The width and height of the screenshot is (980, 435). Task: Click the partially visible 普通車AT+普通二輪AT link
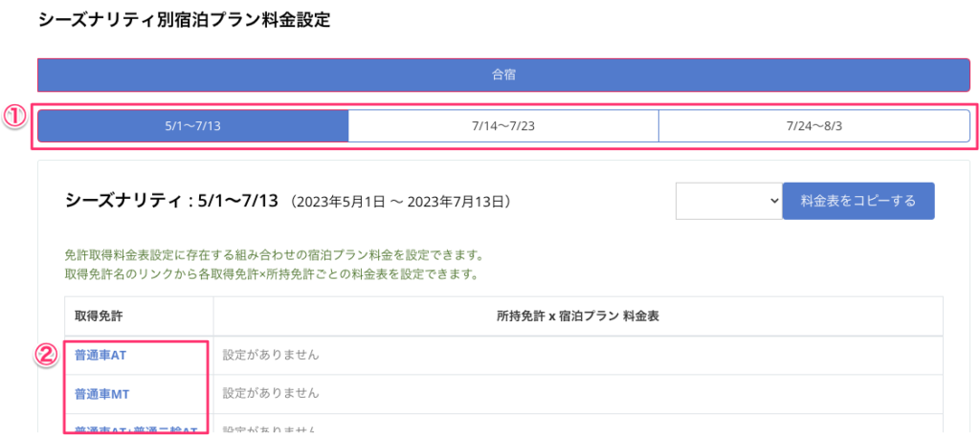(134, 429)
